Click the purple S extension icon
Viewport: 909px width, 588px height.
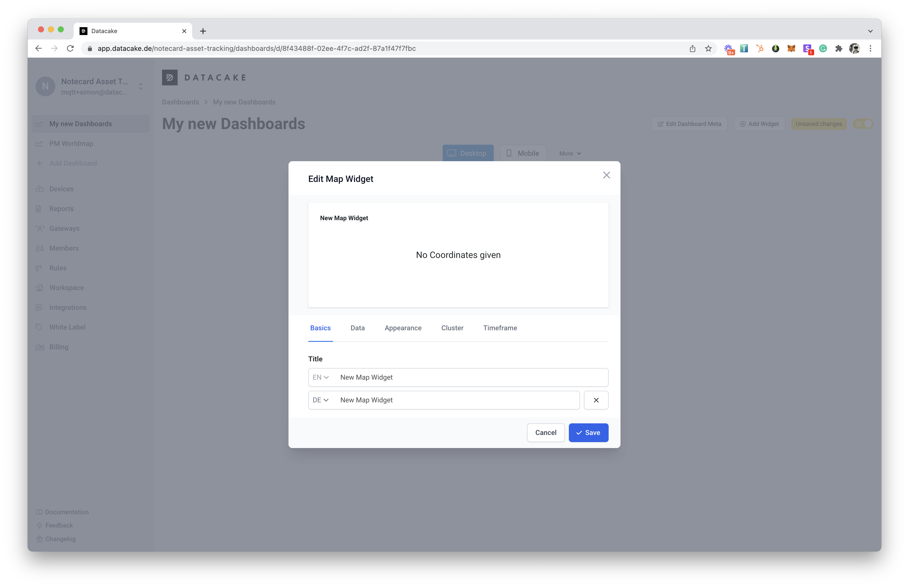pyautogui.click(x=807, y=49)
